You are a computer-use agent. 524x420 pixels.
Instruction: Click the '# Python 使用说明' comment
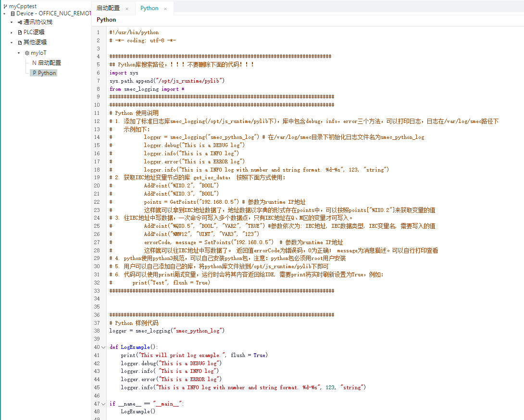point(134,113)
